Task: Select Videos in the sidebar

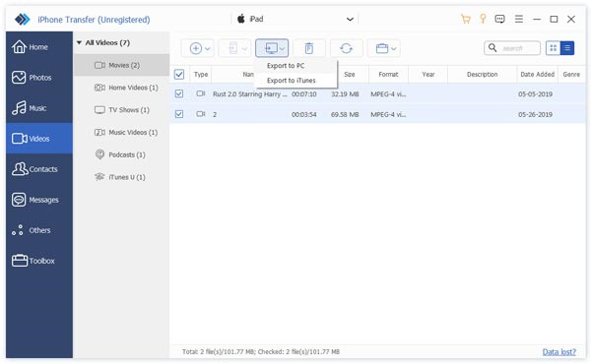Action: pyautogui.click(x=38, y=139)
